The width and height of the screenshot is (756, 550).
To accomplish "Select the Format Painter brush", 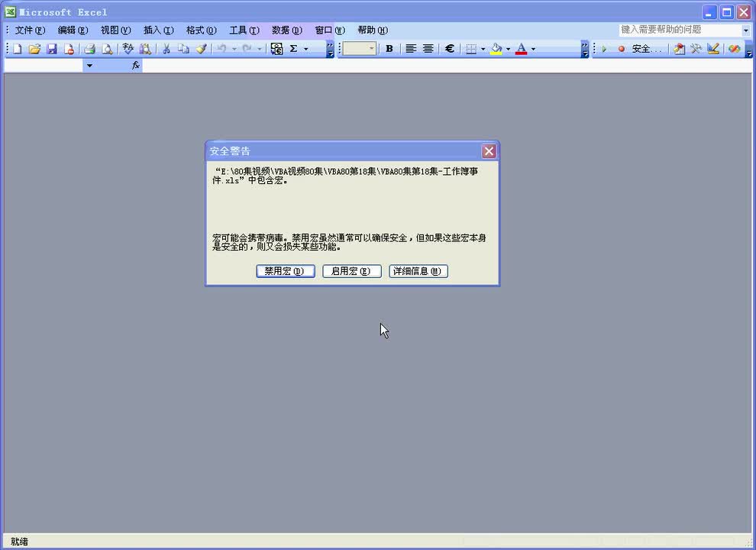I will tap(202, 49).
